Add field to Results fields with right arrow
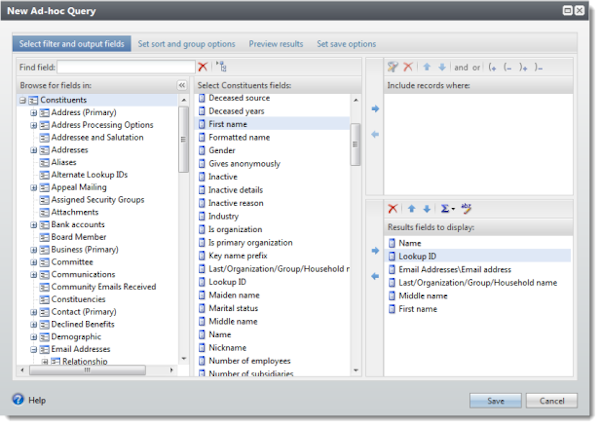Image resolution: width=600 pixels, height=426 pixels. [375, 251]
